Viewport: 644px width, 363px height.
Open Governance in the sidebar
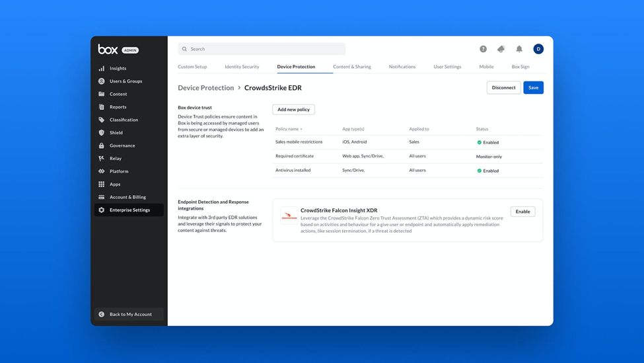pyautogui.click(x=129, y=145)
